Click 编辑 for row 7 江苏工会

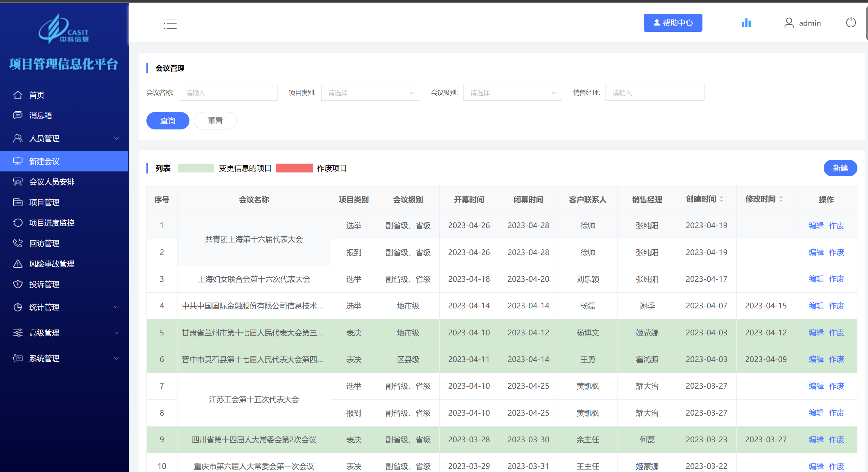coord(816,386)
